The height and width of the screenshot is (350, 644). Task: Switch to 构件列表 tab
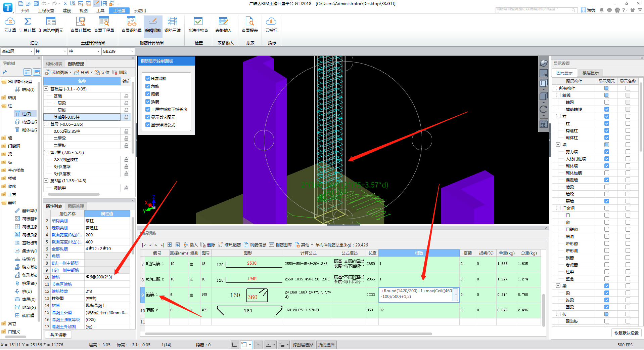tap(54, 64)
